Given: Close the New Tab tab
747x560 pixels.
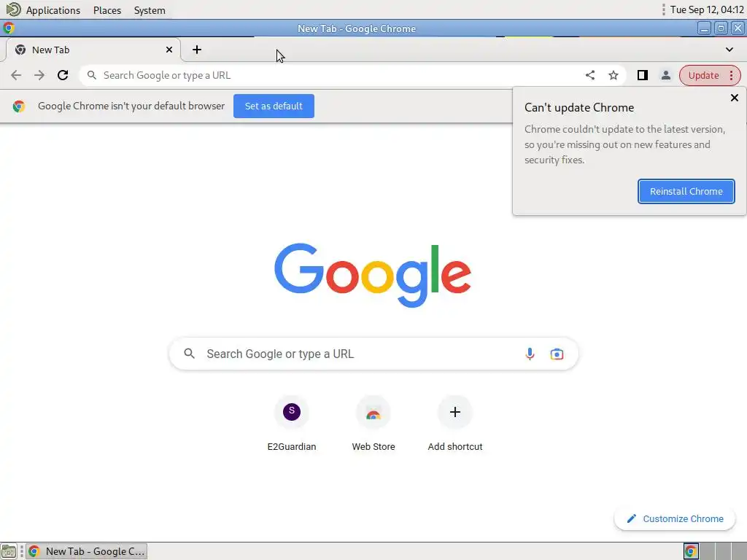Looking at the screenshot, I should tap(169, 50).
